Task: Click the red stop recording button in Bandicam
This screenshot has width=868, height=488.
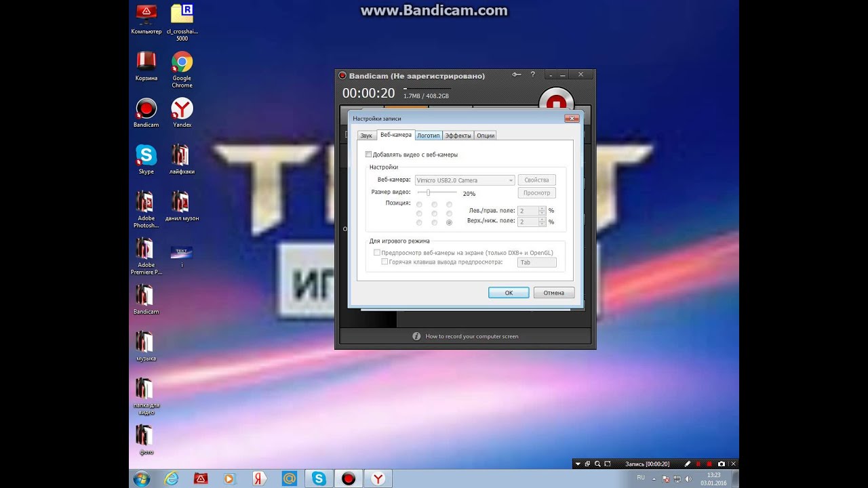Action: [556, 100]
